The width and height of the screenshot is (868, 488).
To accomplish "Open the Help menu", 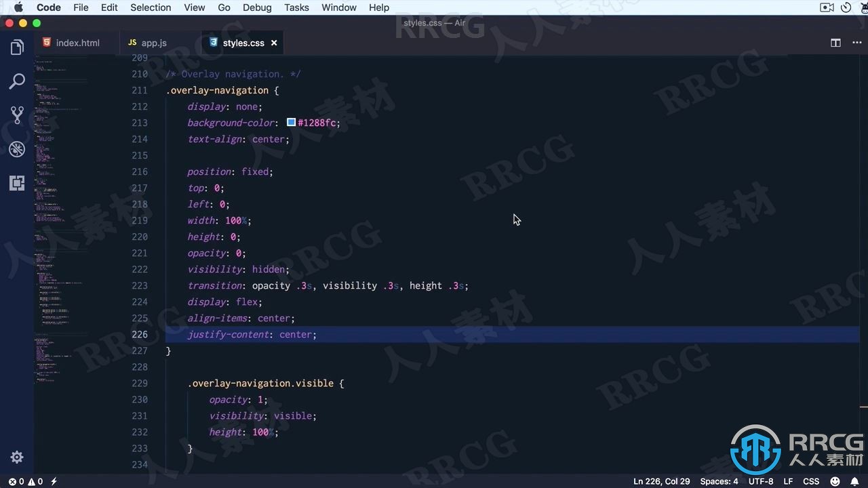I will 379,7.
